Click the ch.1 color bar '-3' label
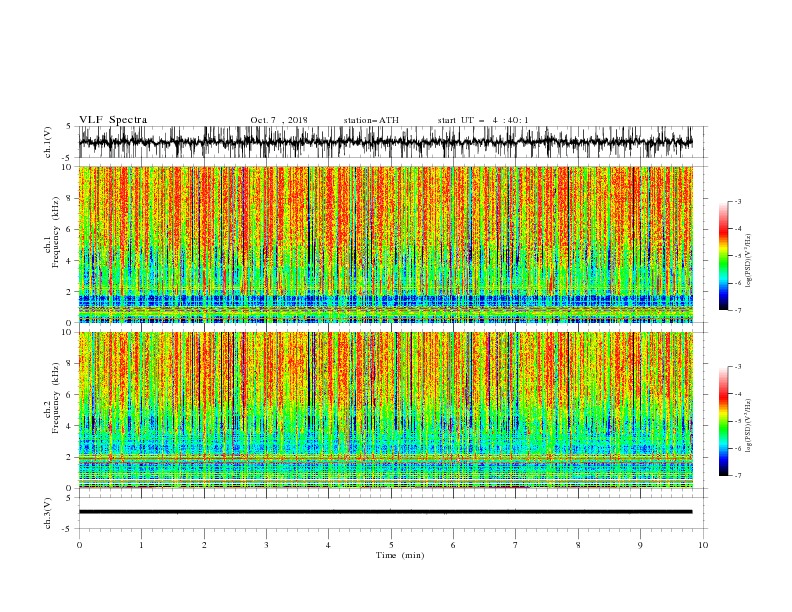 (x=738, y=201)
